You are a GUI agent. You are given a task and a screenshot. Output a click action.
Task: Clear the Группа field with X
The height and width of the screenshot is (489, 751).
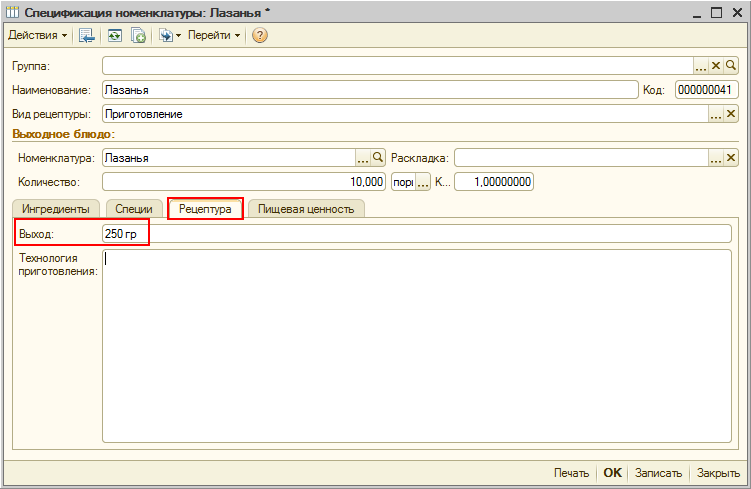(x=716, y=65)
